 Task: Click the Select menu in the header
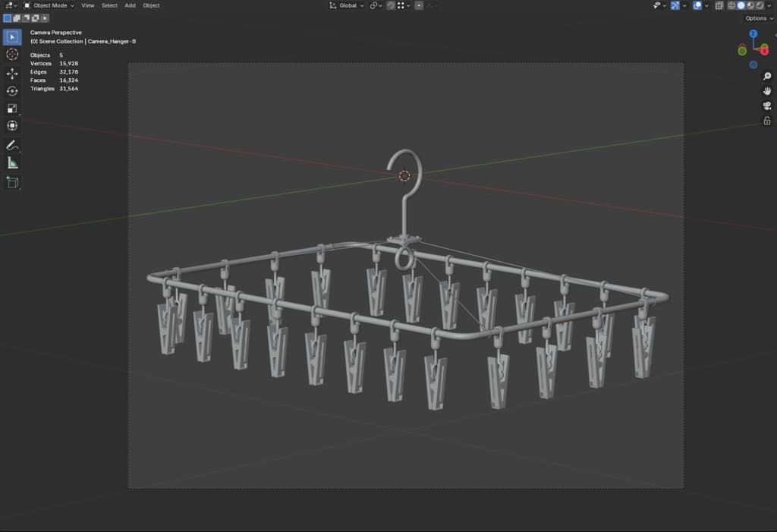(x=109, y=5)
